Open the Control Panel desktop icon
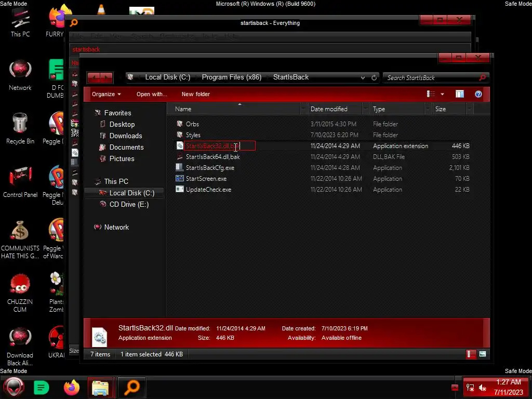Image resolution: width=532 pixels, height=399 pixels. [x=20, y=182]
